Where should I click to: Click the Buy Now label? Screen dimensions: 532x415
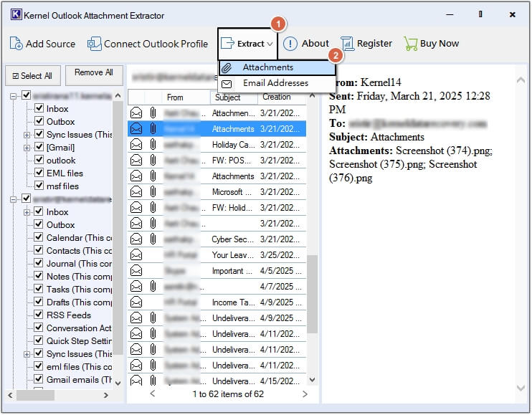440,44
